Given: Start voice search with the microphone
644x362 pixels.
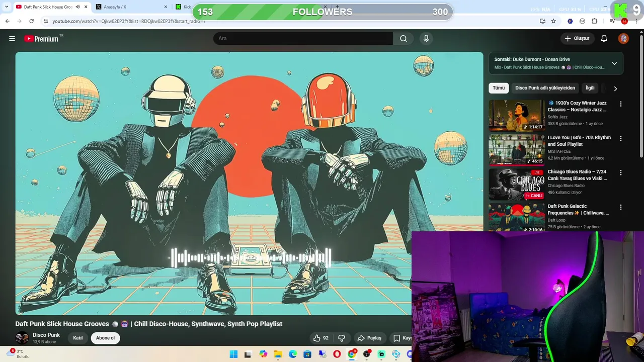Looking at the screenshot, I should click(x=426, y=39).
